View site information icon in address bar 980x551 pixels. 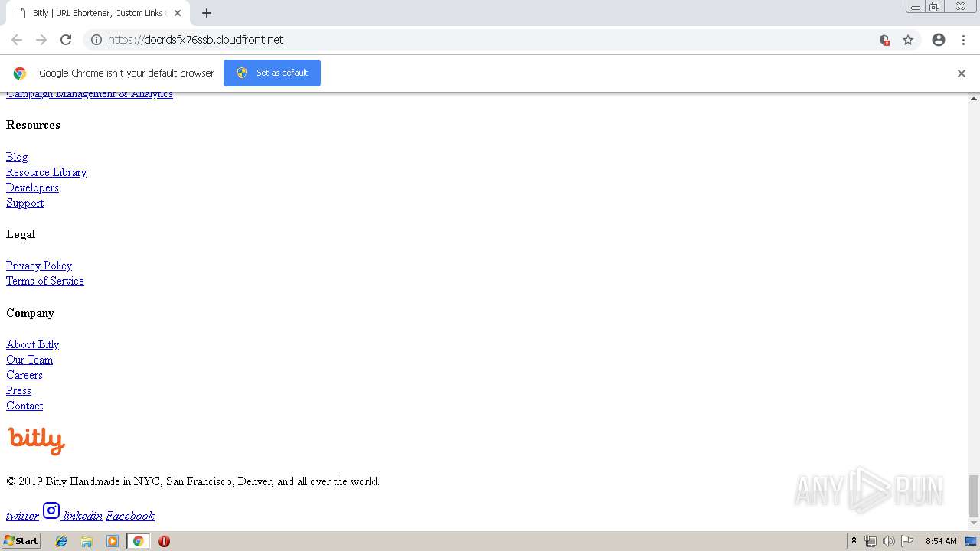tap(96, 40)
